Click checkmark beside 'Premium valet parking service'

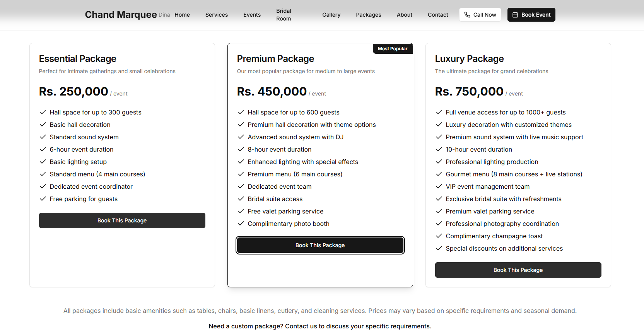[x=439, y=211]
